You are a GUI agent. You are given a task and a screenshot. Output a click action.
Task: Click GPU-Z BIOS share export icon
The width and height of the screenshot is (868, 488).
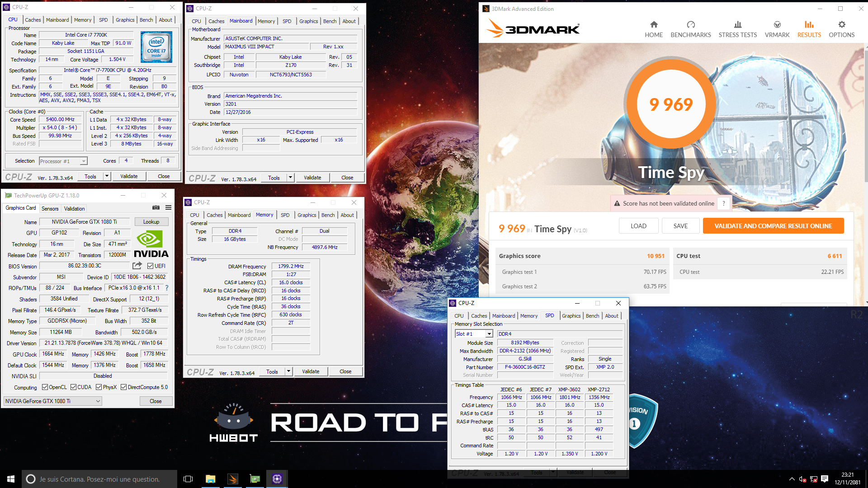point(137,266)
